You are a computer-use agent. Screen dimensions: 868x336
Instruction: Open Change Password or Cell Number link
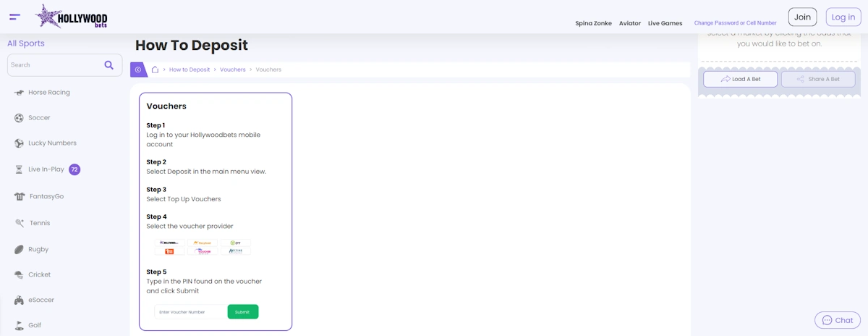click(735, 23)
